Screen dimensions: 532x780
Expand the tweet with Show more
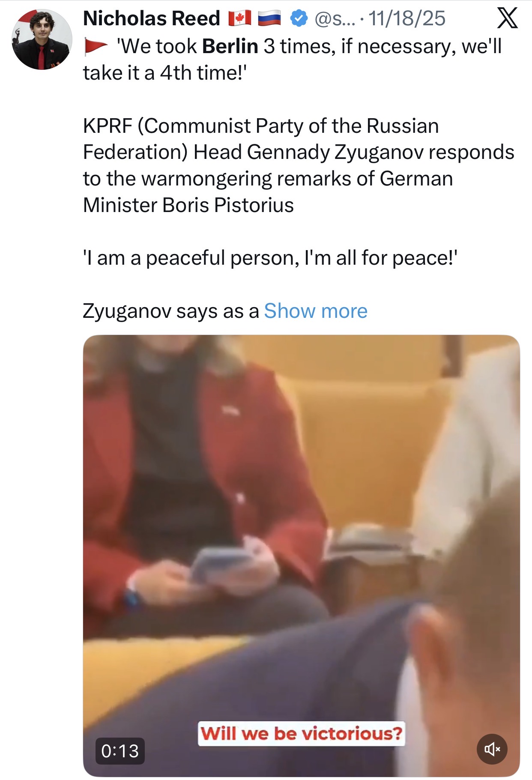pyautogui.click(x=316, y=311)
